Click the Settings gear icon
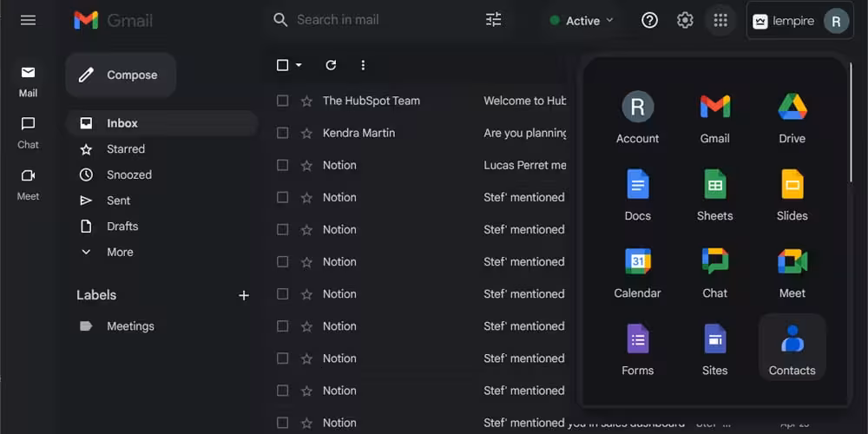The width and height of the screenshot is (868, 434). [x=685, y=20]
